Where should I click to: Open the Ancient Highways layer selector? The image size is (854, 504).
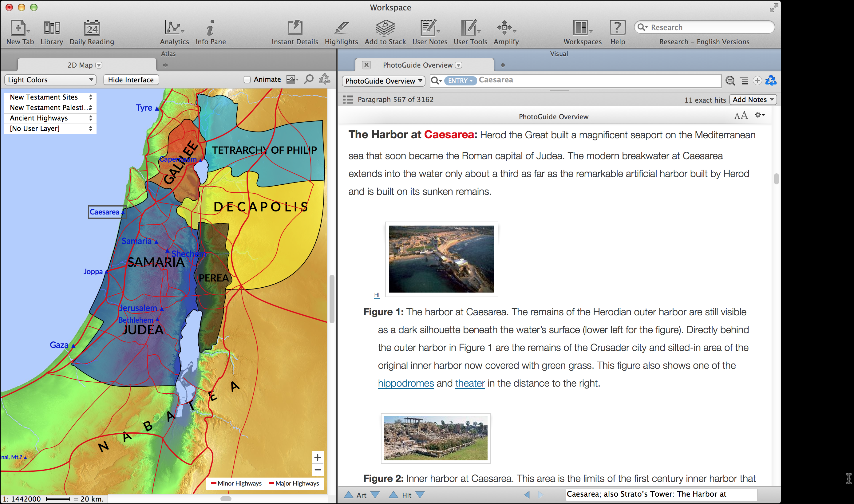point(50,118)
